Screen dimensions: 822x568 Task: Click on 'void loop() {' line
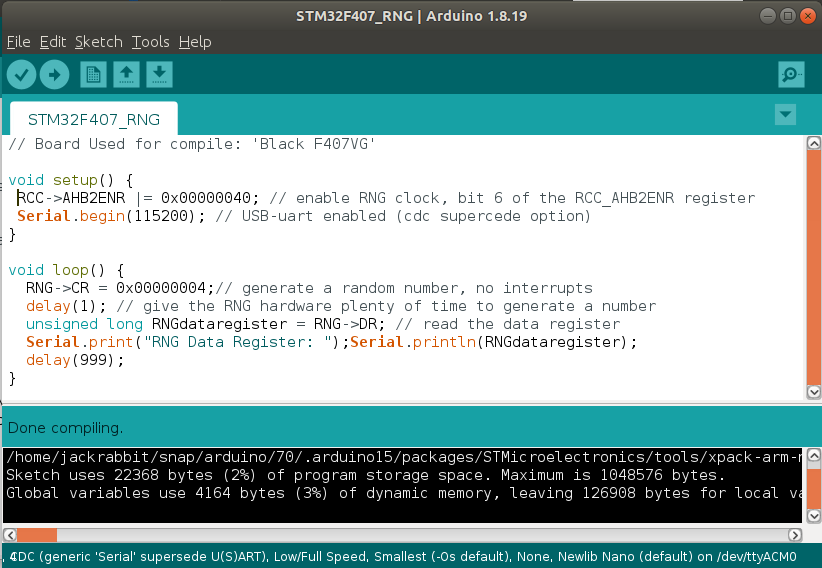67,270
